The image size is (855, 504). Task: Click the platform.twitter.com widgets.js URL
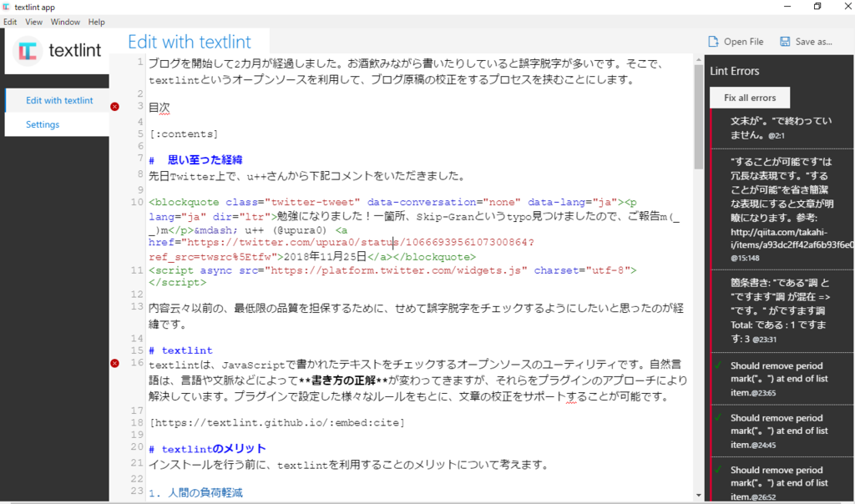(x=396, y=270)
